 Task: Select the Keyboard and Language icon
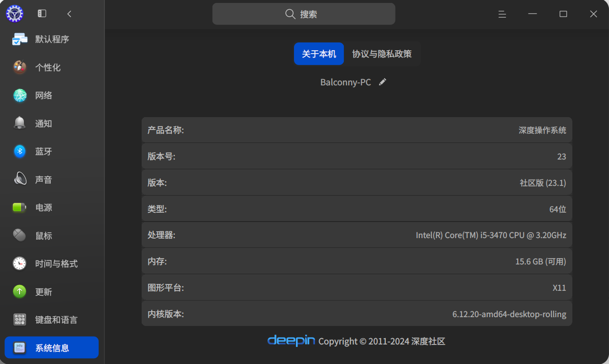20,320
